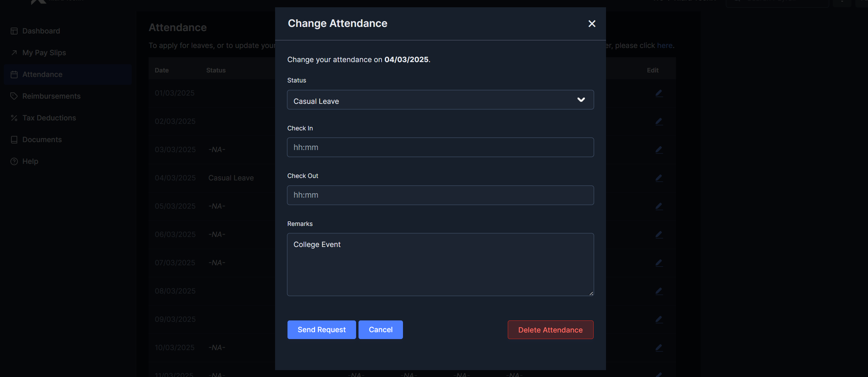Click the Check In time field

(440, 148)
